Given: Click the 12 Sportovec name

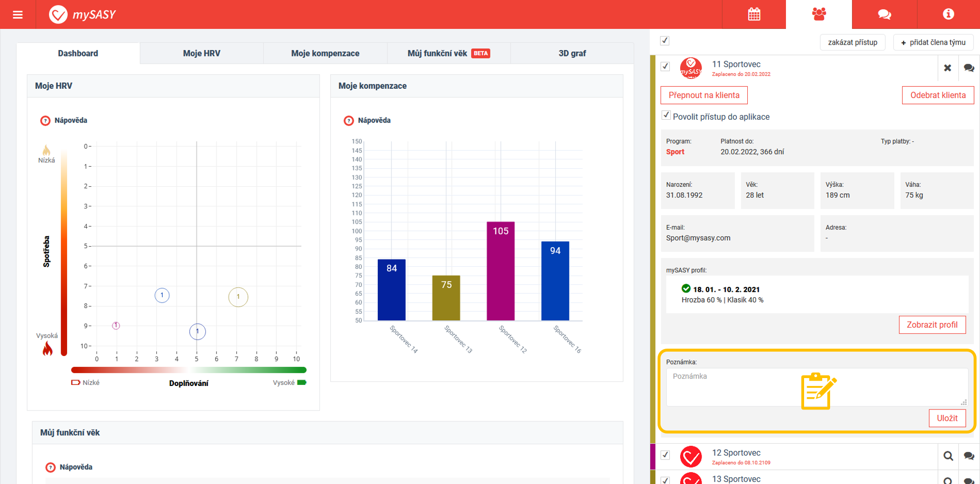Looking at the screenshot, I should 736,453.
